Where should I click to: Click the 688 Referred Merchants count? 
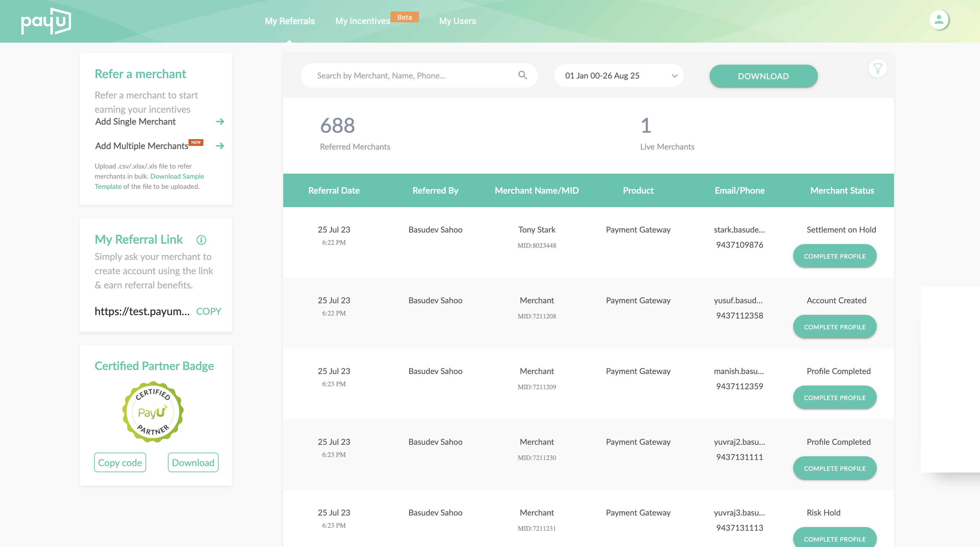pyautogui.click(x=337, y=126)
